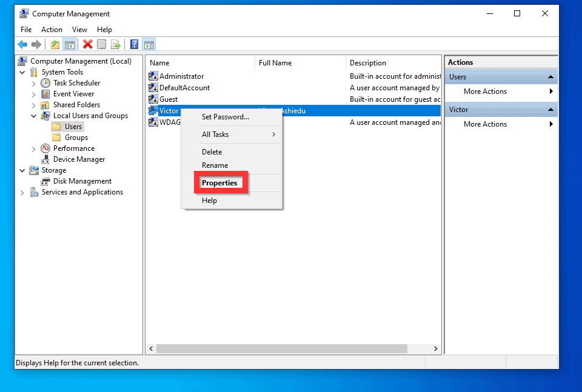Click the Show/Hide Console Tree toolbar icon
Screen dimensions: 582x392
pyautogui.click(x=70, y=44)
